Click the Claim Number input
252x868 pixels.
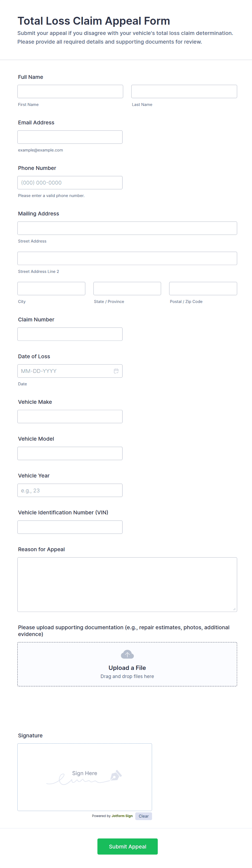[70, 334]
